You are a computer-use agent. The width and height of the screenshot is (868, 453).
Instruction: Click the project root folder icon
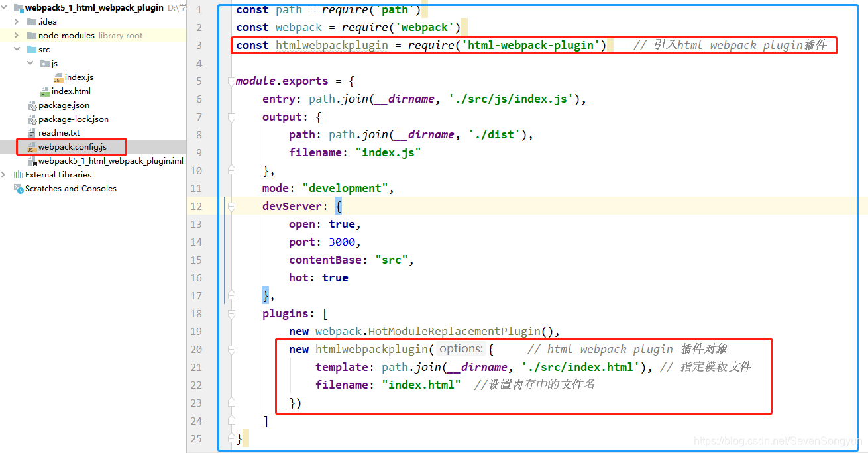pyautogui.click(x=18, y=8)
